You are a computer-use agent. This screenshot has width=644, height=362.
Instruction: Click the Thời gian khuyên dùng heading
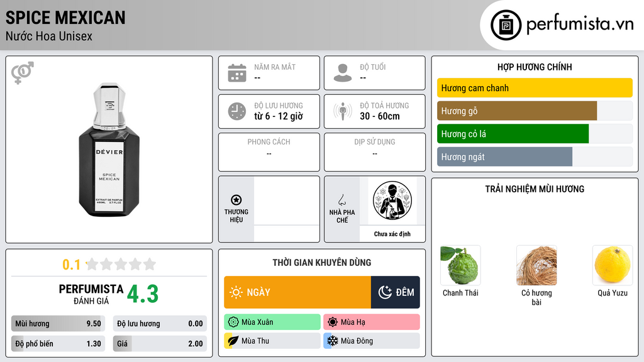322,262
